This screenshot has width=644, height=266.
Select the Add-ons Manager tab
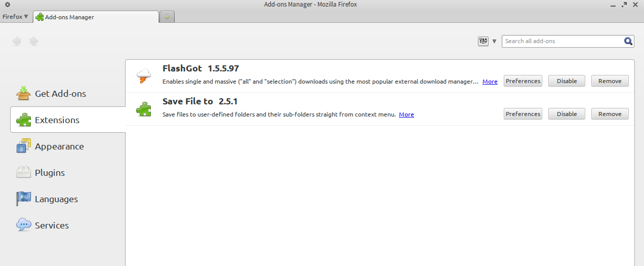96,17
